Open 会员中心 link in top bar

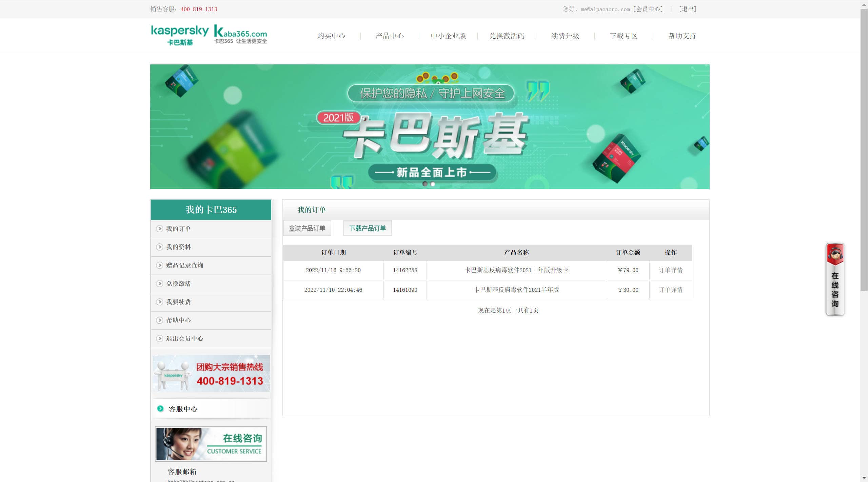[648, 9]
